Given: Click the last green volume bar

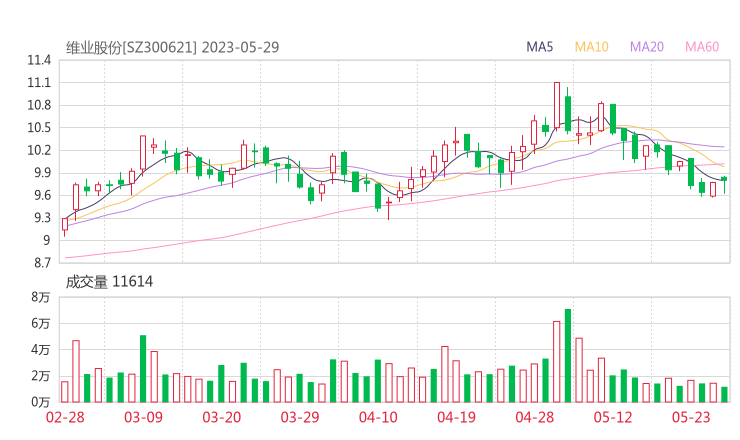Looking at the screenshot, I should click(724, 395).
